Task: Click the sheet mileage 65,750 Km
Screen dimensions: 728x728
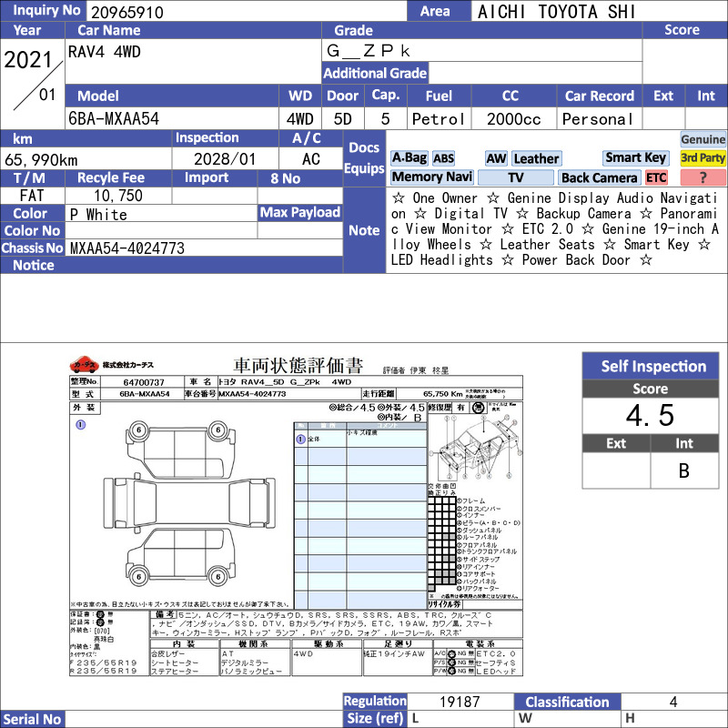Action: 442,394
